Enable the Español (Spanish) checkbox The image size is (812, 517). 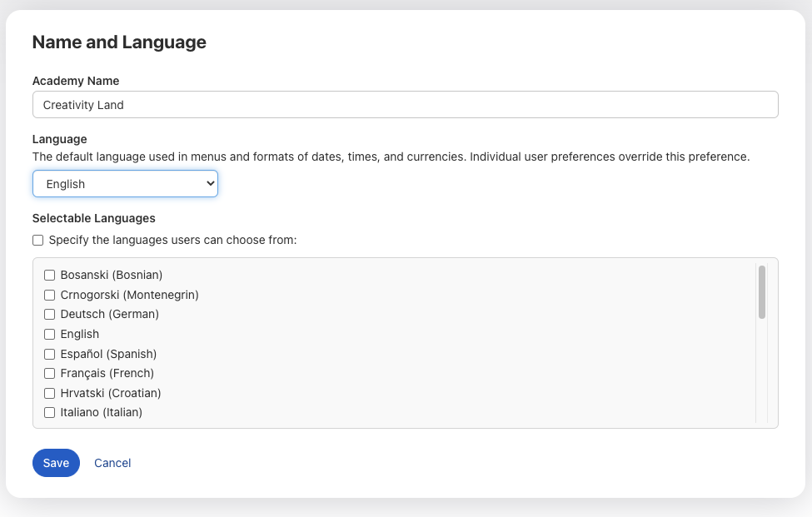tap(49, 354)
